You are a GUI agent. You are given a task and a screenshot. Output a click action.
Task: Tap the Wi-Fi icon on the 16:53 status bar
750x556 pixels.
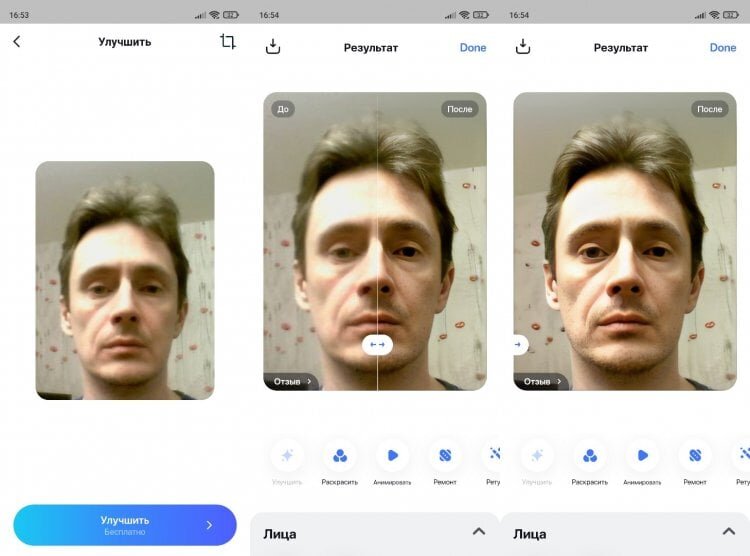click(x=215, y=15)
